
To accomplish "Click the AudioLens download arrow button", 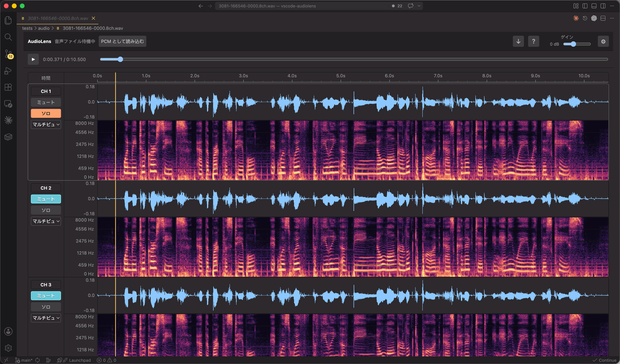I will coord(518,41).
